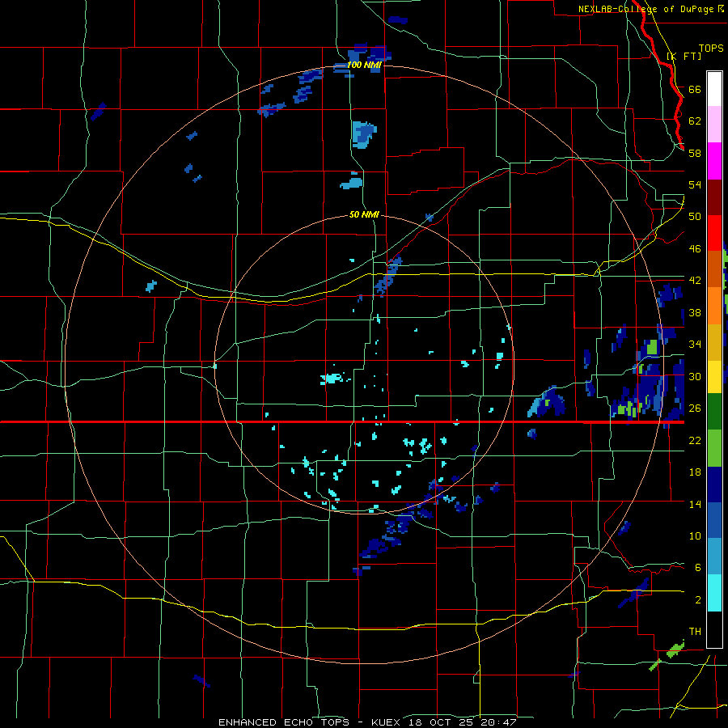Click the 50 NMI range ring label
The width and height of the screenshot is (728, 728).
[364, 214]
